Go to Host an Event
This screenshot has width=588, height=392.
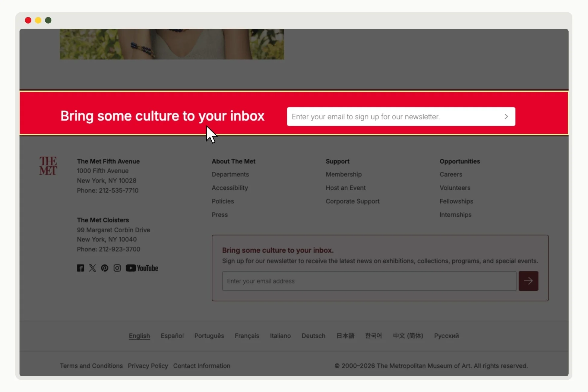click(346, 188)
